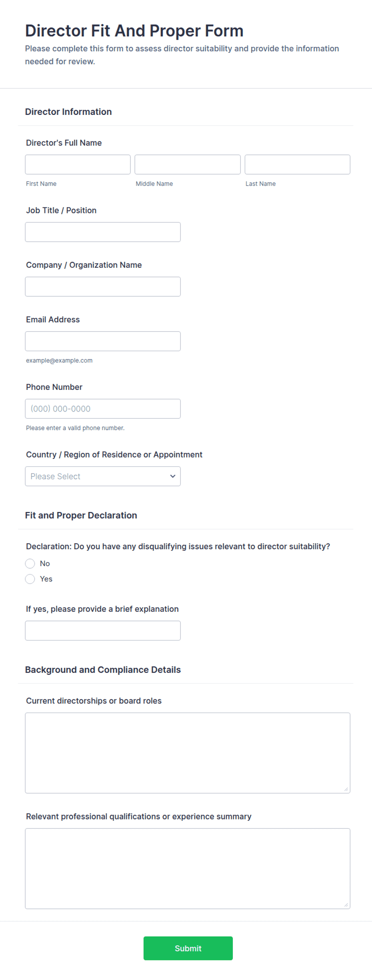Click the Last Name input field
This screenshot has height=980, width=372.
297,165
